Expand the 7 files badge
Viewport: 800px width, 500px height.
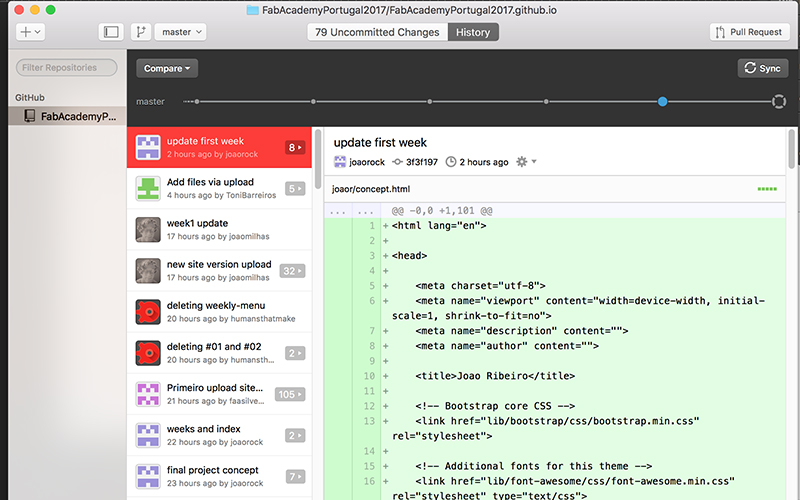(x=295, y=477)
